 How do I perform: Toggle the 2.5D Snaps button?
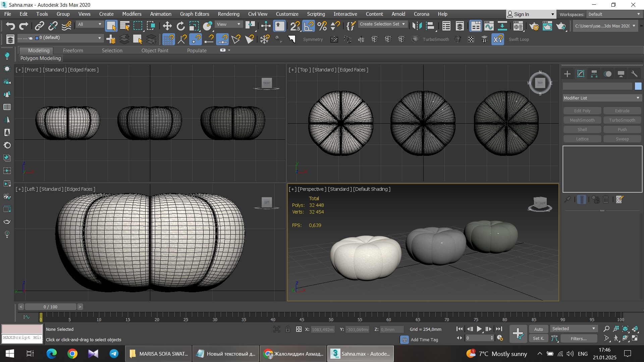click(295, 26)
